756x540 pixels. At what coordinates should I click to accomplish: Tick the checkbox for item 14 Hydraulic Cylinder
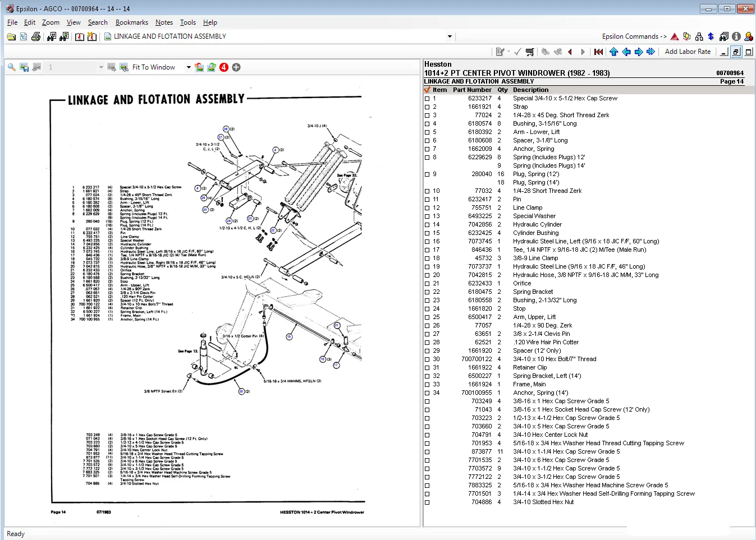tap(427, 225)
